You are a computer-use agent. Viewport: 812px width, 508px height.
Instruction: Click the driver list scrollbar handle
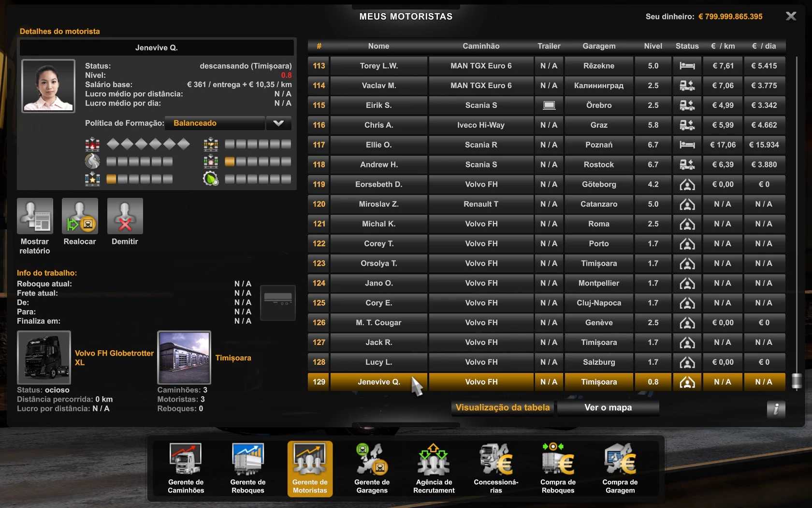point(797,381)
